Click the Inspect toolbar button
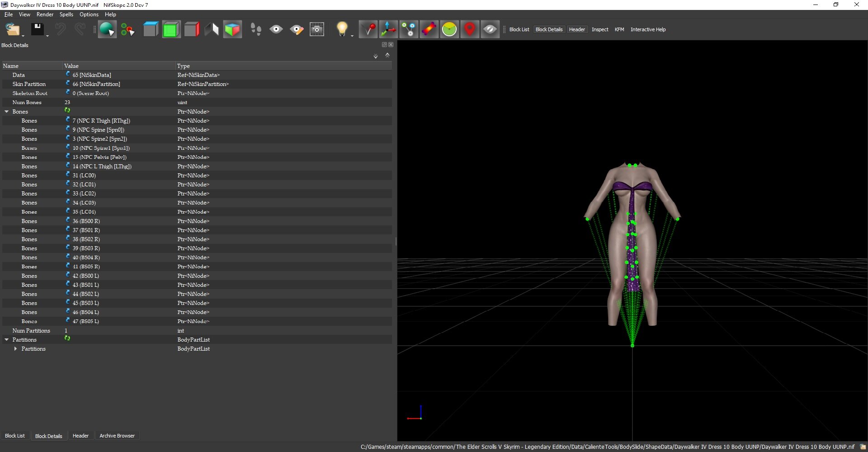 click(600, 29)
